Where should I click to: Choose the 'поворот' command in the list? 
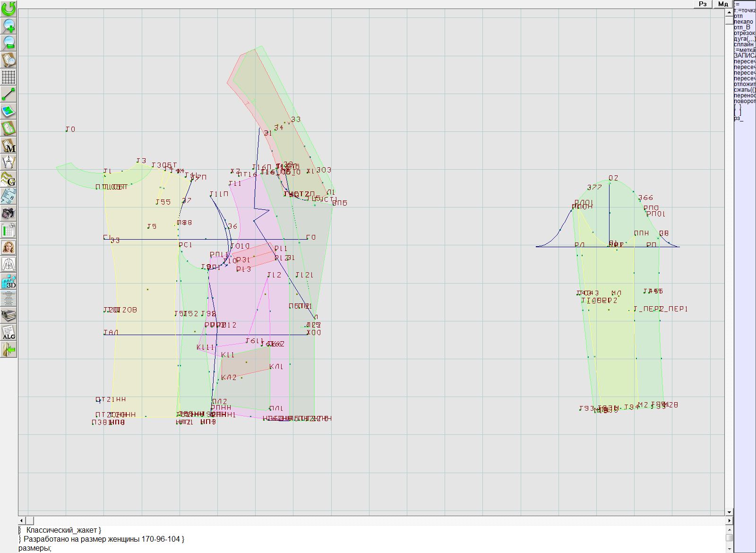(744, 101)
